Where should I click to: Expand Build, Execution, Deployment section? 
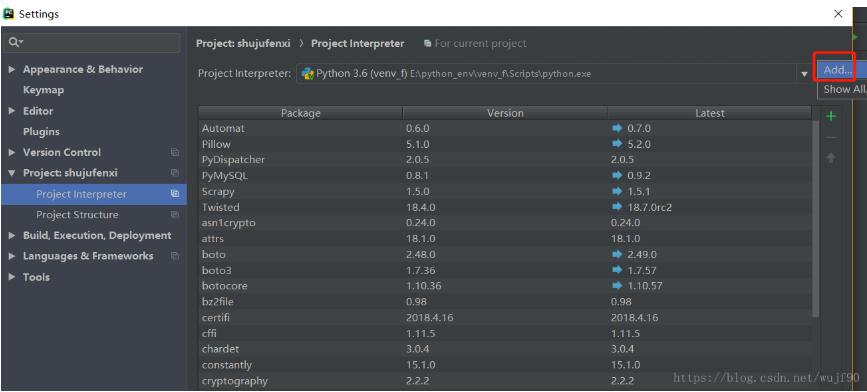[x=12, y=236]
